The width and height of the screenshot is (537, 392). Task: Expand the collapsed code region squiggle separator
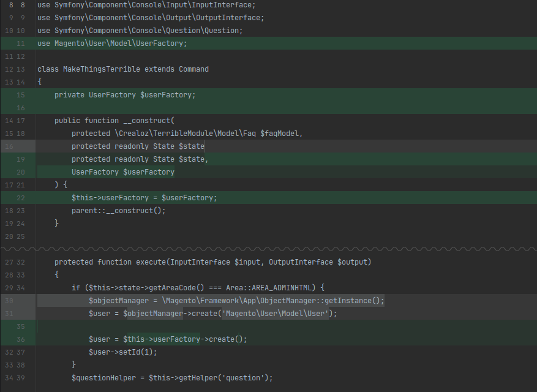tap(268, 249)
